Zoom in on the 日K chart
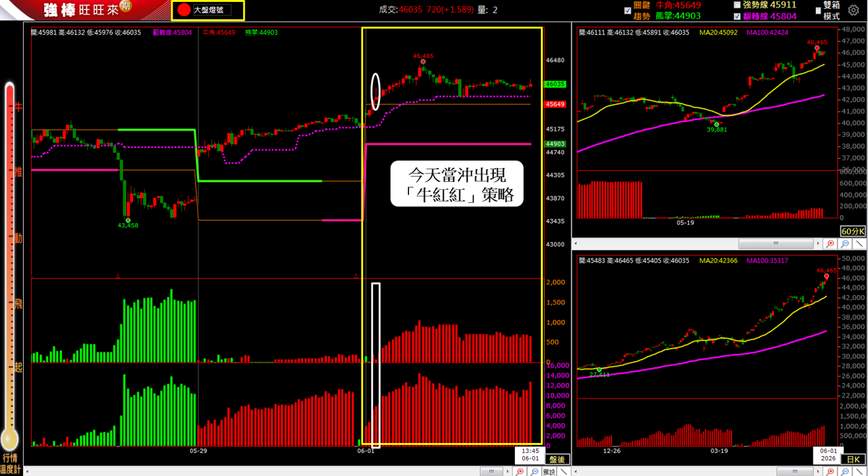 (x=830, y=471)
